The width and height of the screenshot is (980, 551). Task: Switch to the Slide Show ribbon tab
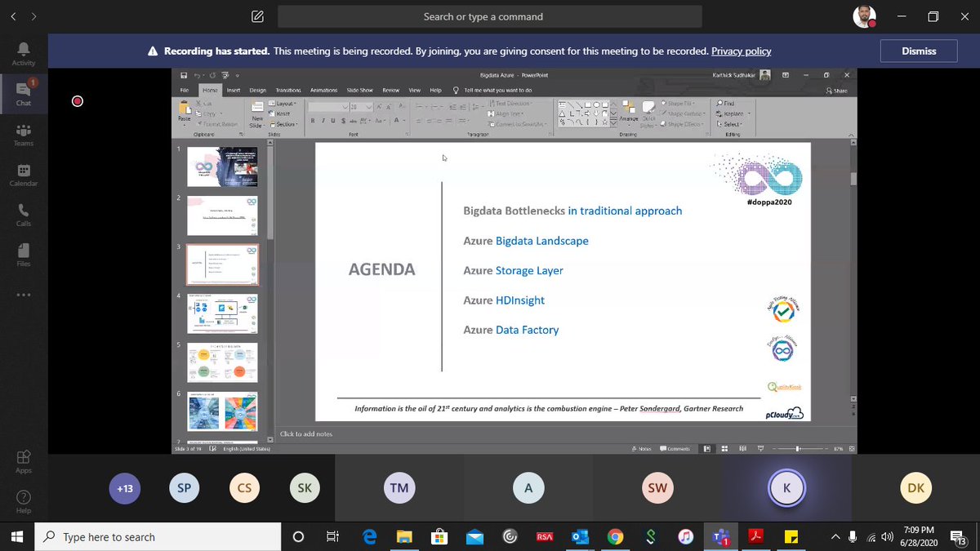(x=360, y=90)
